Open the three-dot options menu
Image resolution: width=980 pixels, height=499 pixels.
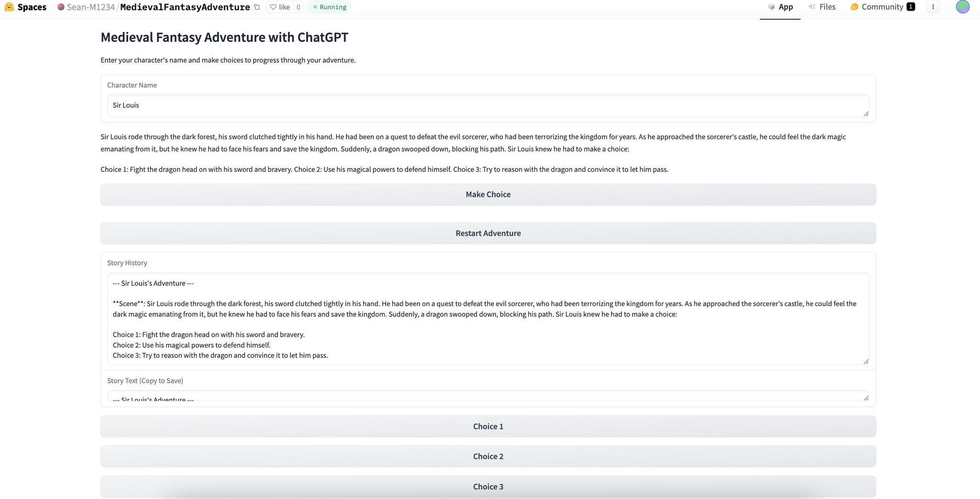[933, 7]
